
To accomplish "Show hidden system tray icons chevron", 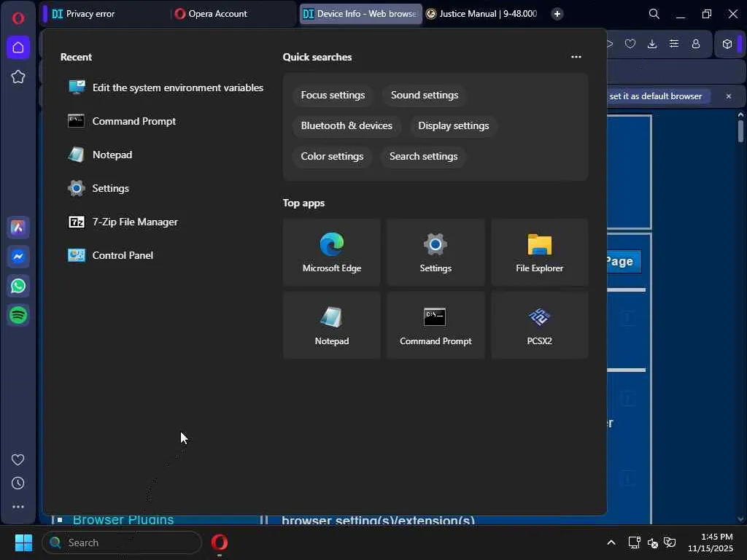I will point(611,542).
